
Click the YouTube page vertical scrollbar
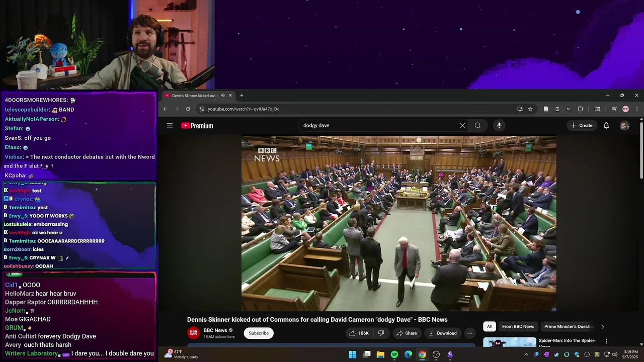point(641,151)
